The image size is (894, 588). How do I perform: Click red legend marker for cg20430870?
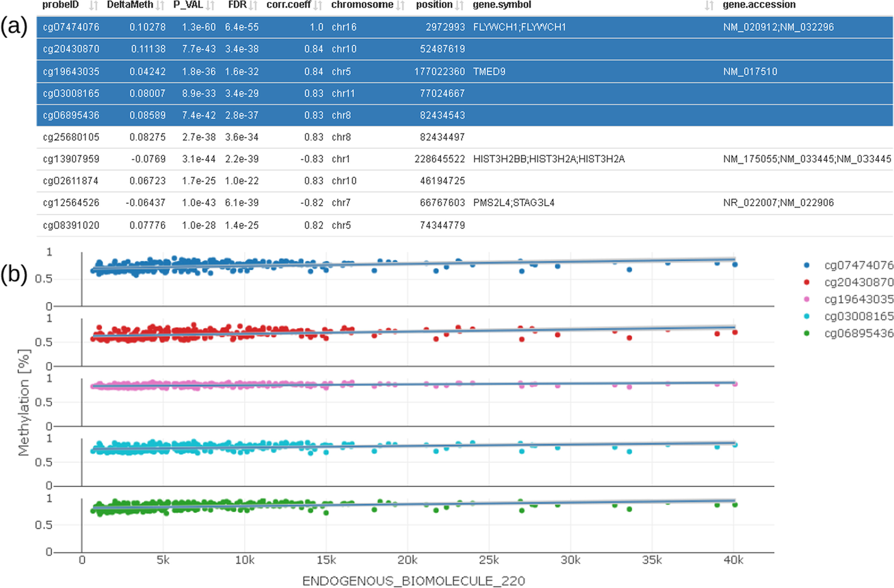click(807, 282)
